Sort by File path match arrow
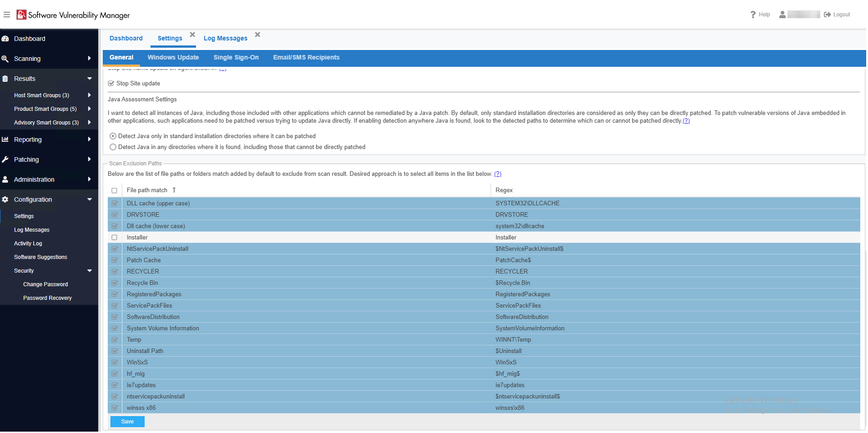Screen dimensions: 868x433 click(x=174, y=190)
